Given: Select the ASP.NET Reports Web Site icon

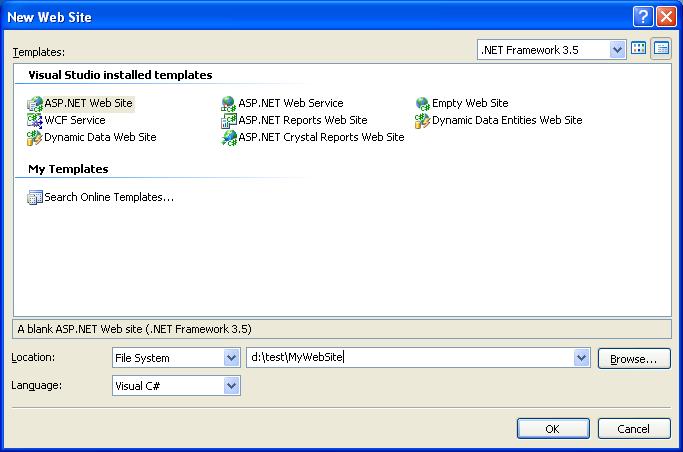Looking at the screenshot, I should 229,121.
